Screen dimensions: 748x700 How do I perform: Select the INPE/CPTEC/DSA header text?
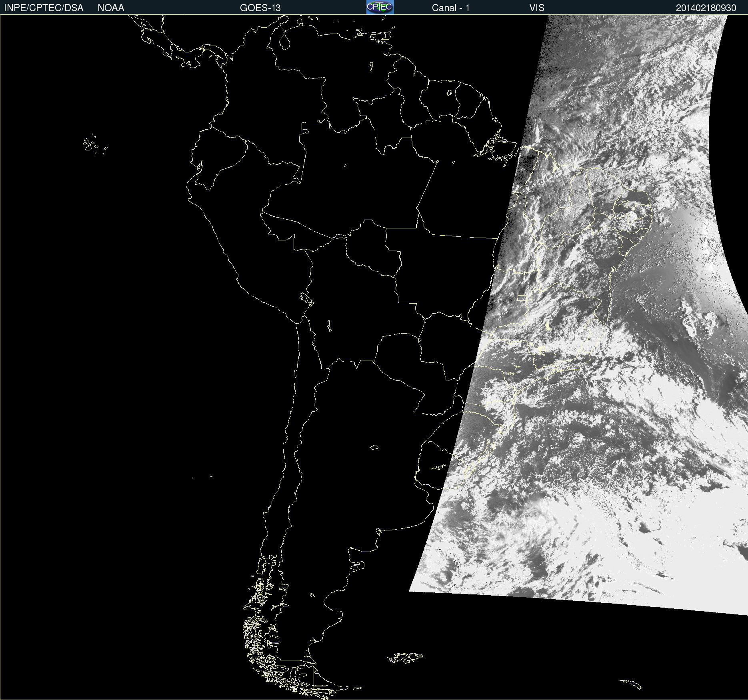44,8
